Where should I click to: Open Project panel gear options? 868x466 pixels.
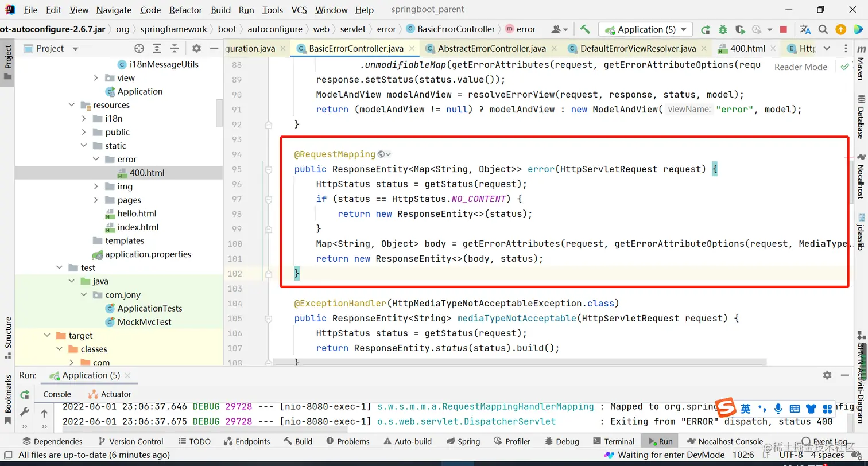[x=196, y=49]
